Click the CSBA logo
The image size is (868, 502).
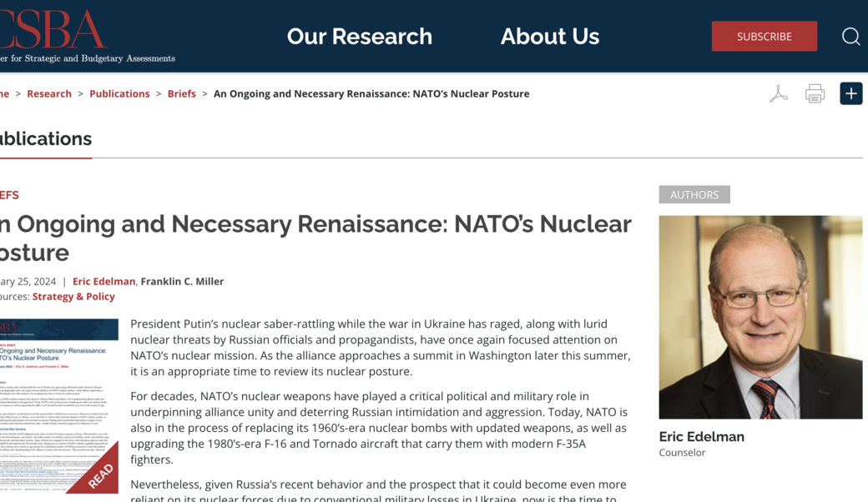[58, 33]
